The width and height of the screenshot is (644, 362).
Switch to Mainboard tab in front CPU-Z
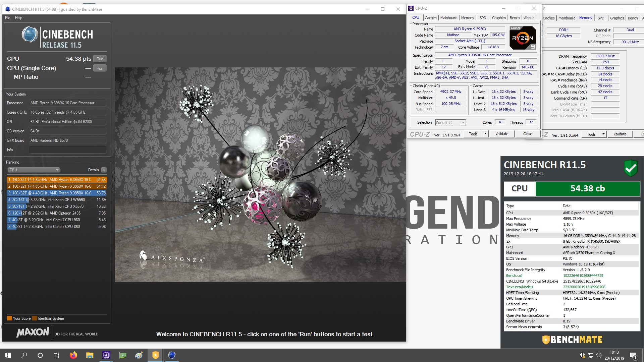[x=448, y=18]
